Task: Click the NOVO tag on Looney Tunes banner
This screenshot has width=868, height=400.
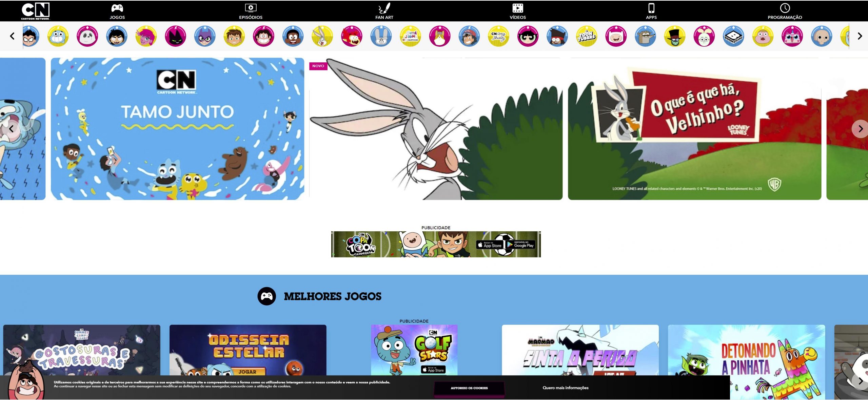Action: [318, 66]
